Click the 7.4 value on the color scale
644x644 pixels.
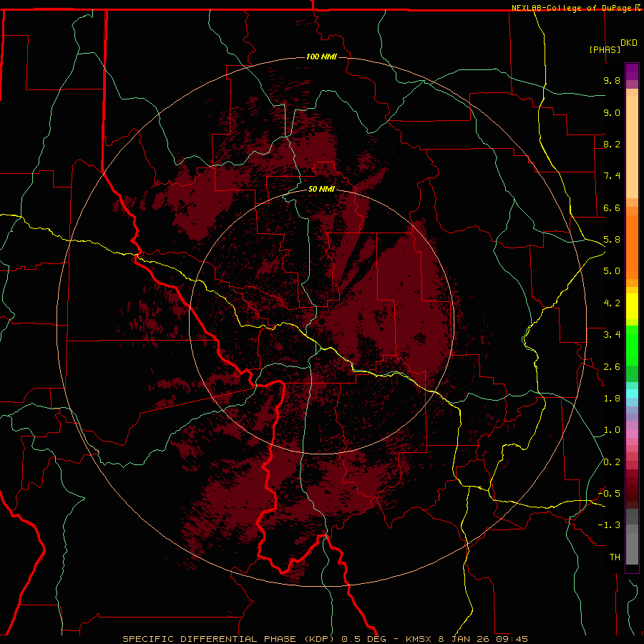612,176
